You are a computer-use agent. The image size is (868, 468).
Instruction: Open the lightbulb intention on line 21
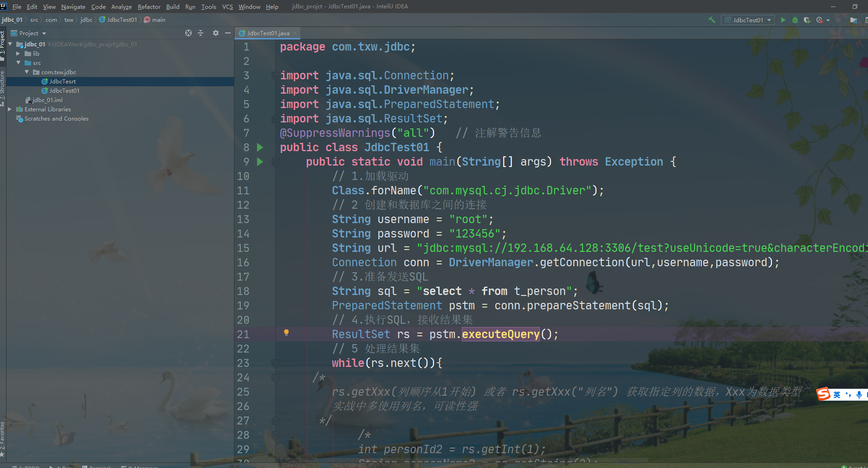[x=286, y=333]
